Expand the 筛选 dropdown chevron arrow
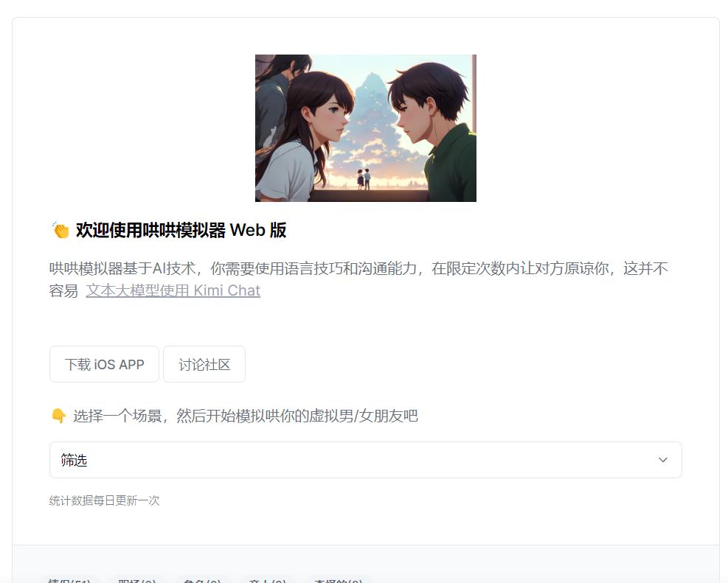 coord(663,460)
